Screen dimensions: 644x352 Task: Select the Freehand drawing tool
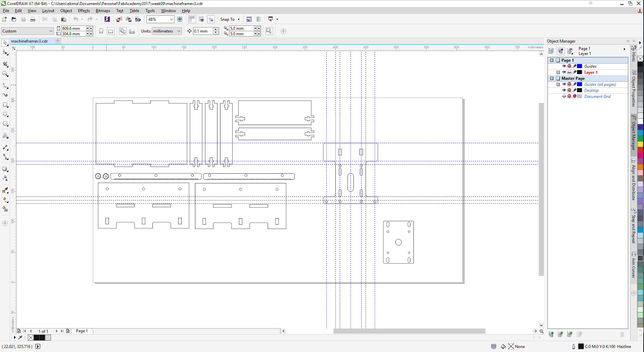[5, 85]
